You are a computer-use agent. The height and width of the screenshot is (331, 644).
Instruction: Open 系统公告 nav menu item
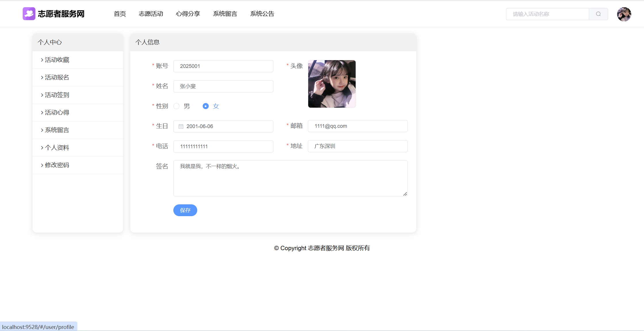(x=262, y=14)
